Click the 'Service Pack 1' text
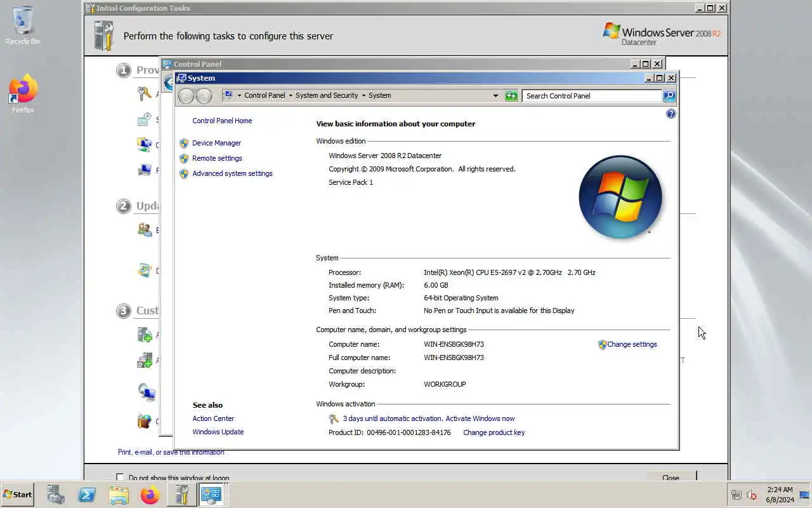Viewport: 812px width, 508px height. point(351,183)
